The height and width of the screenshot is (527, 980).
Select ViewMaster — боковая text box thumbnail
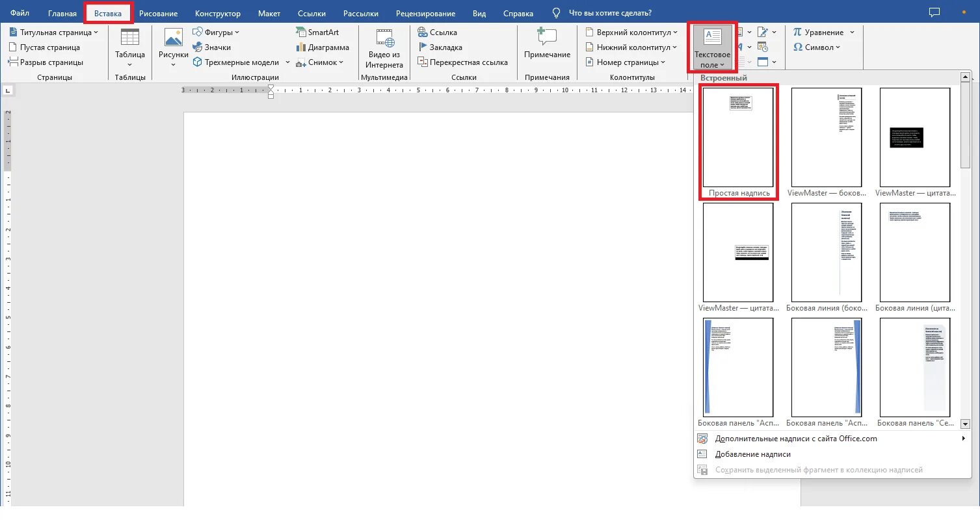[x=827, y=137]
